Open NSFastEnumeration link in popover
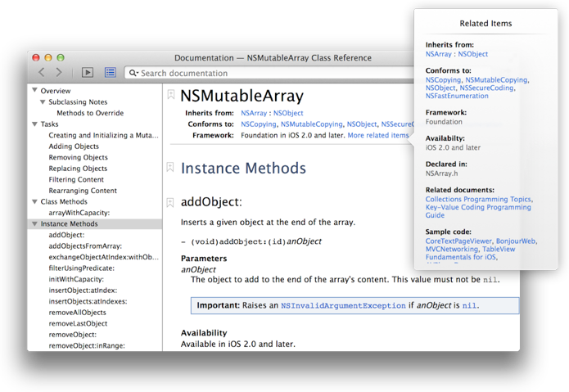 pos(457,96)
